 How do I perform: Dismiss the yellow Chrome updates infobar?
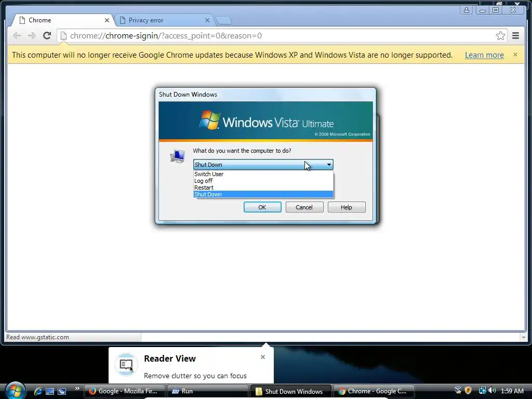tap(515, 55)
